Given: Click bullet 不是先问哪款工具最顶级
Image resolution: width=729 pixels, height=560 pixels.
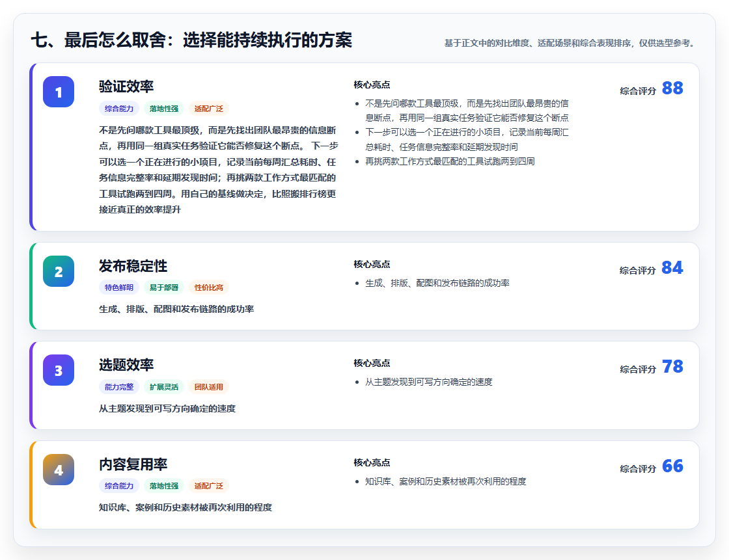Looking at the screenshot, I should 466,111.
